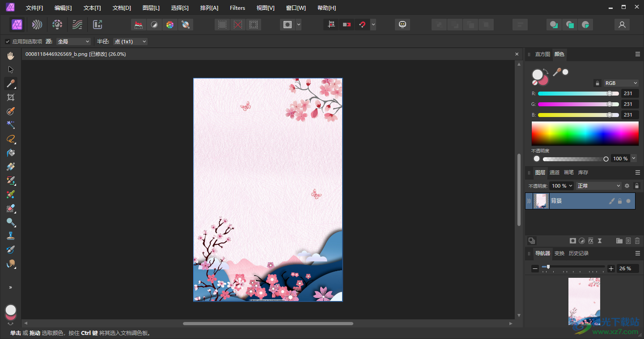Toggle the '应用到选取项' checkbox
Screen dimensions: 644x339
(8, 42)
